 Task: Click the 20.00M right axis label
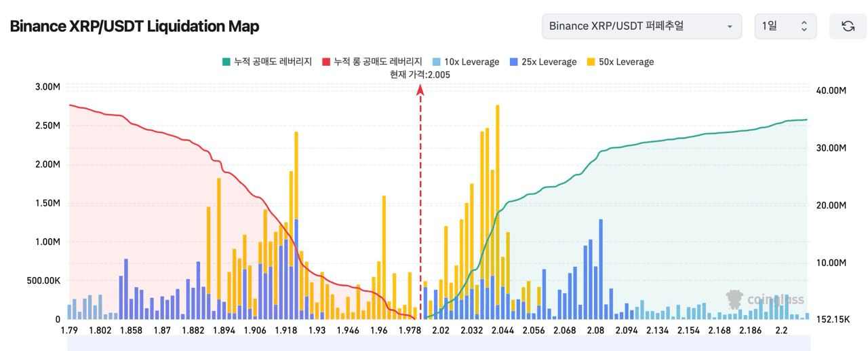coord(830,205)
